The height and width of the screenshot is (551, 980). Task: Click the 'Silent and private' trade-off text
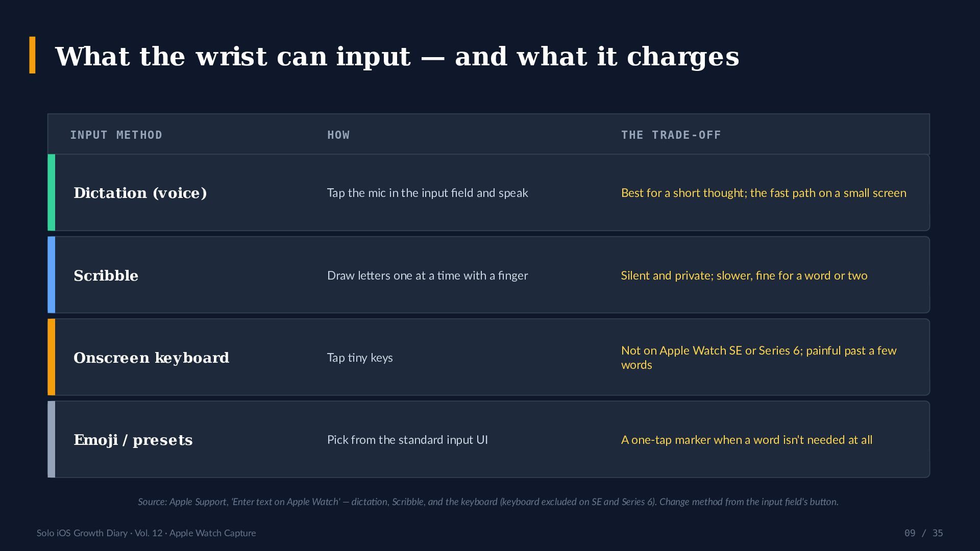(744, 275)
